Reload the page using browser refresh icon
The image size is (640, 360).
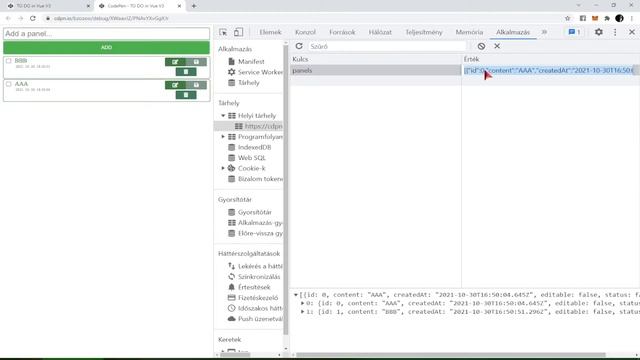pos(33,18)
